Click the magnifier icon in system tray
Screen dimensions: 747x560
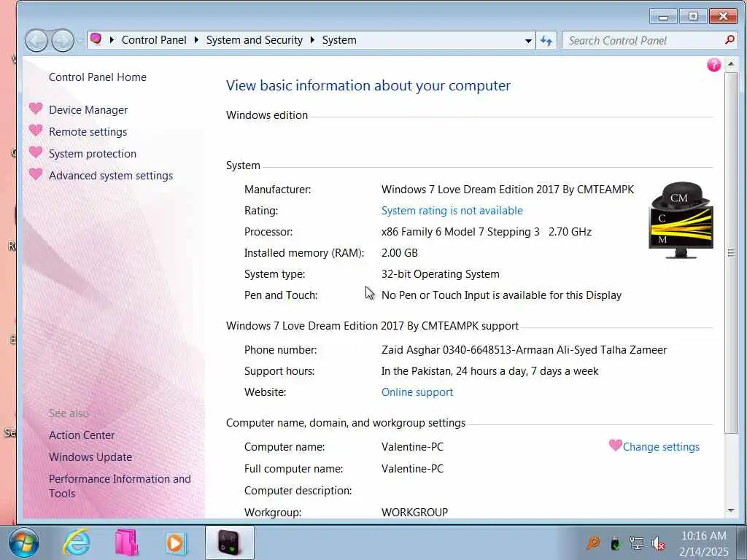(x=593, y=542)
